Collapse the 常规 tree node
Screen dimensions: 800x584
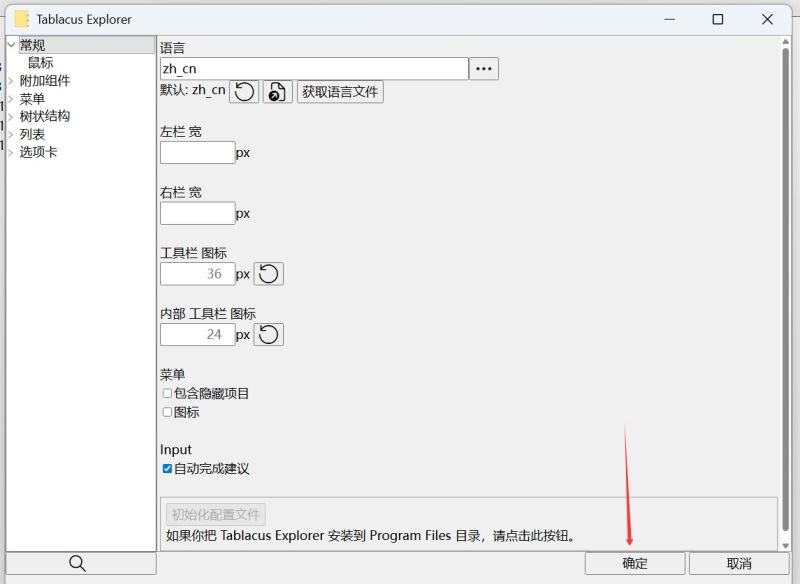(x=11, y=45)
